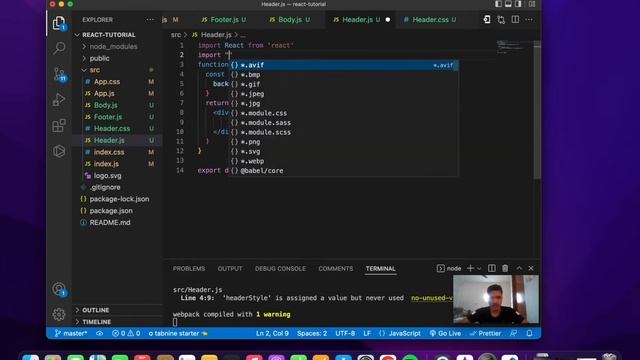This screenshot has width=640, height=360.
Task: Open the Manage gear settings icon
Action: pyautogui.click(x=59, y=314)
